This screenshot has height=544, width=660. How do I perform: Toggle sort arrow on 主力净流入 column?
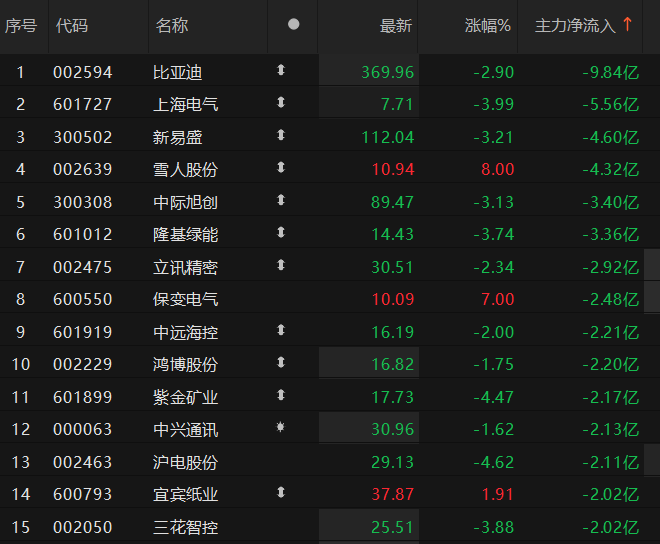(627, 25)
